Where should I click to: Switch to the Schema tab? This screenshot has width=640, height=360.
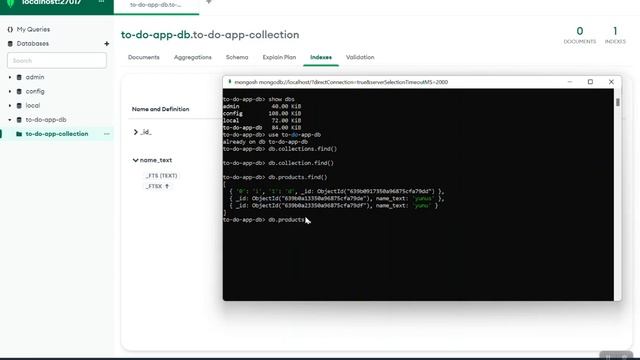pos(237,57)
